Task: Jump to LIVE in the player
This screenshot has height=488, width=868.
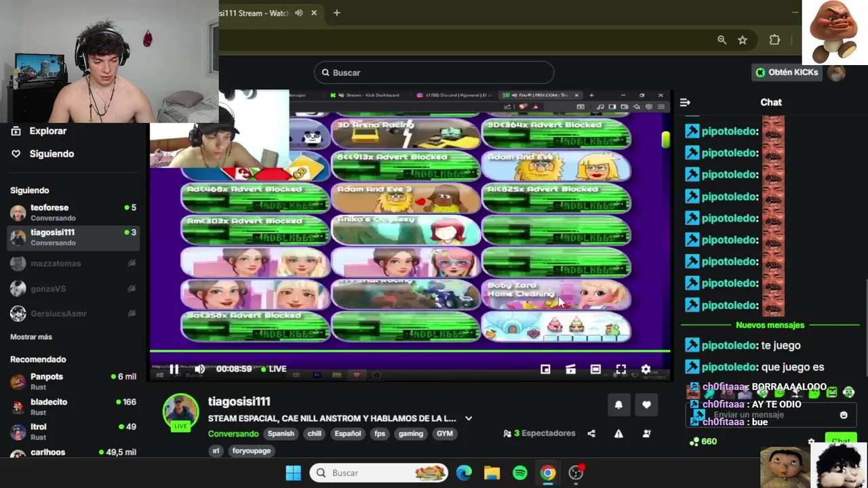Action: click(273, 369)
